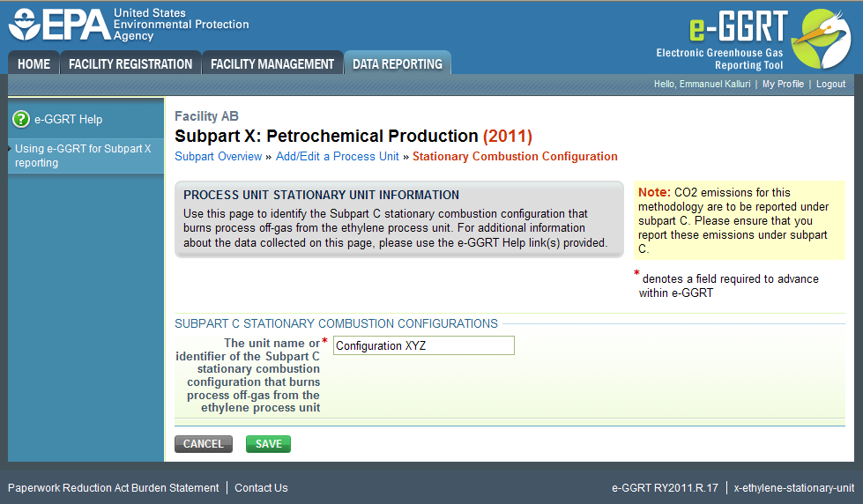Click the Configuration XYZ unit name field

(424, 345)
